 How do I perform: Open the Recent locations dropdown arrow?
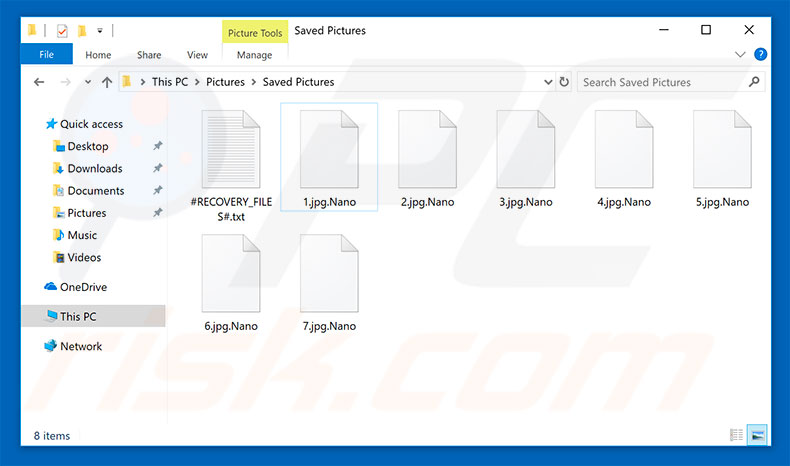pos(88,82)
